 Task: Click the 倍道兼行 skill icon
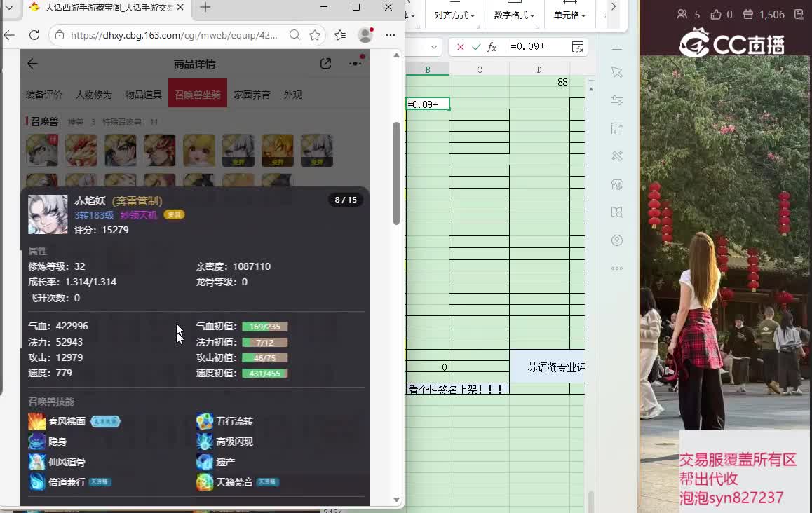pyautogui.click(x=36, y=482)
